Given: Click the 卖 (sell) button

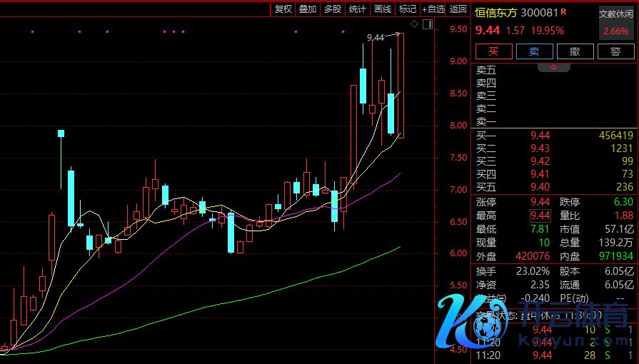Looking at the screenshot, I should click(534, 51).
